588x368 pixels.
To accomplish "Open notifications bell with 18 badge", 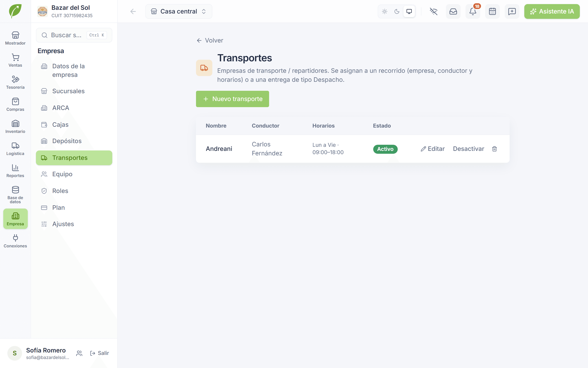I will [x=473, y=11].
